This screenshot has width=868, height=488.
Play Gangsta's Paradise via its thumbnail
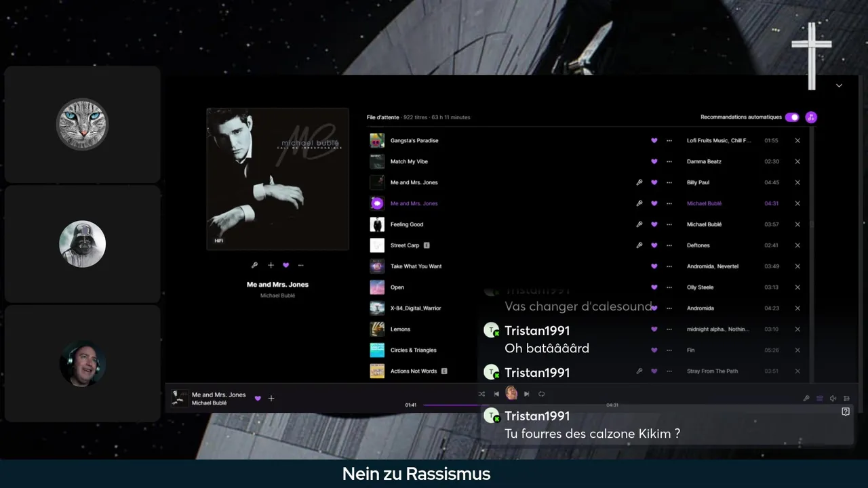click(x=377, y=140)
